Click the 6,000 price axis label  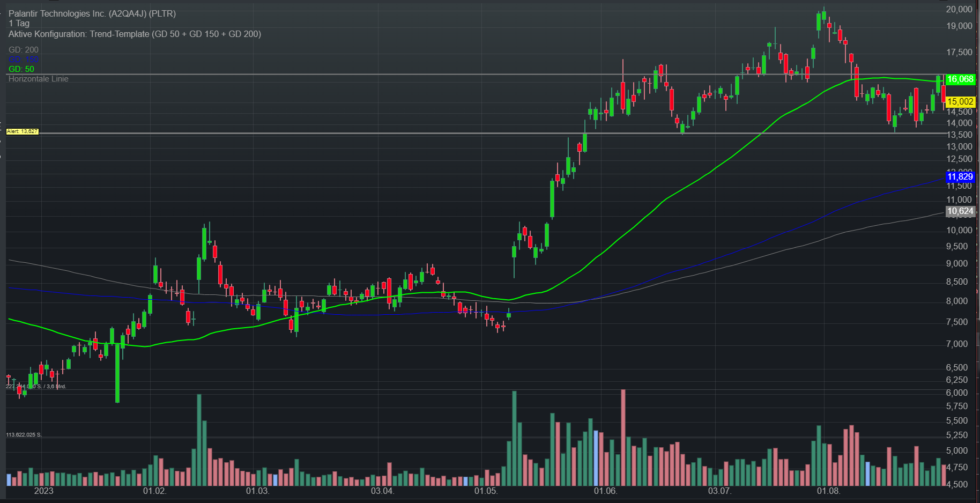point(957,393)
